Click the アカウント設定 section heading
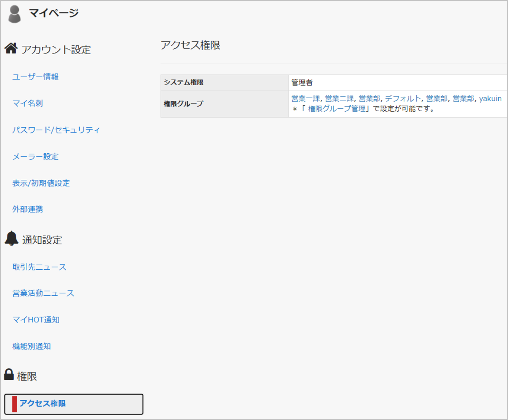The image size is (508, 420). pos(56,49)
